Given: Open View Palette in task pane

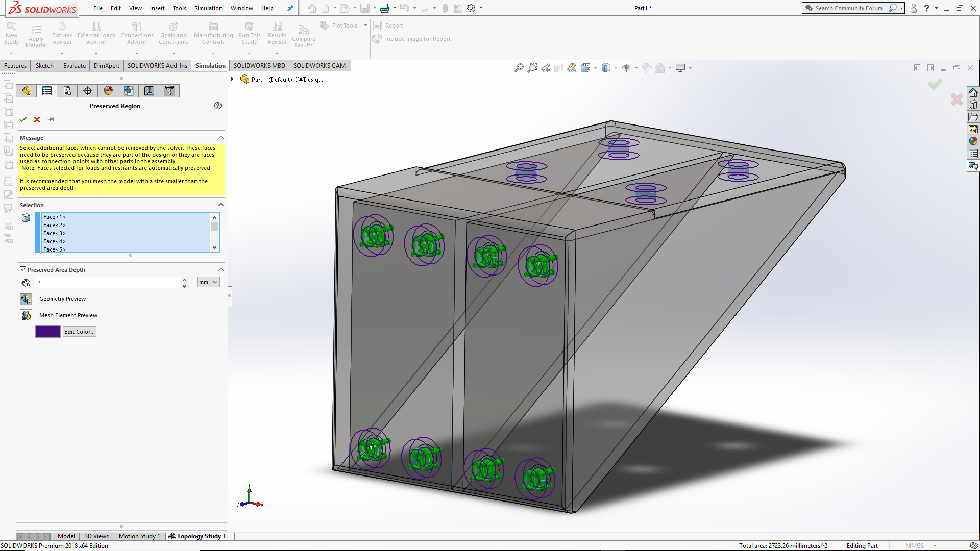Looking at the screenshot, I should pyautogui.click(x=973, y=129).
